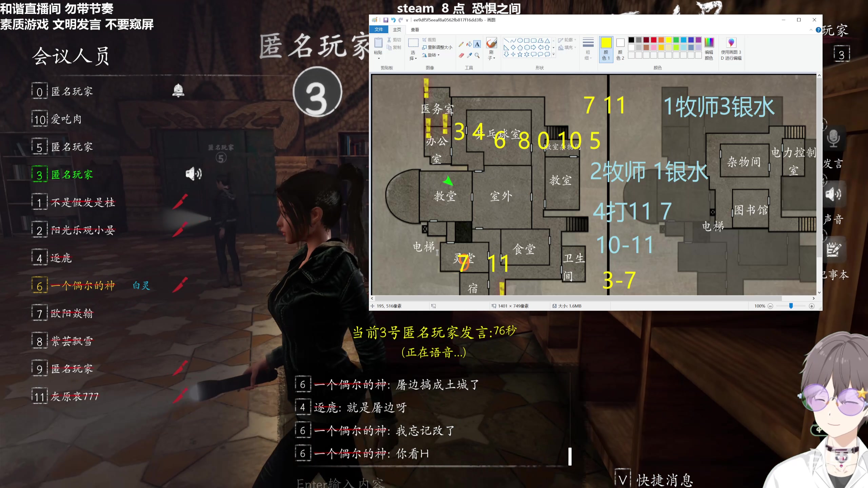Click the Paint 3D edit button
The height and width of the screenshot is (488, 868).
click(x=731, y=49)
